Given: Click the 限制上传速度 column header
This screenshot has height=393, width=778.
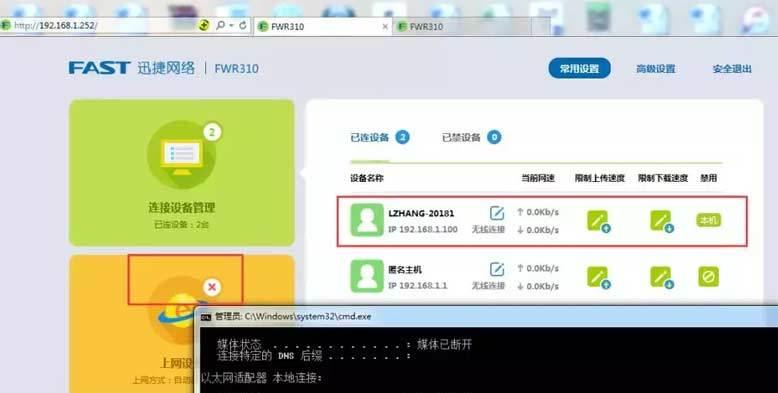Looking at the screenshot, I should coord(599,178).
